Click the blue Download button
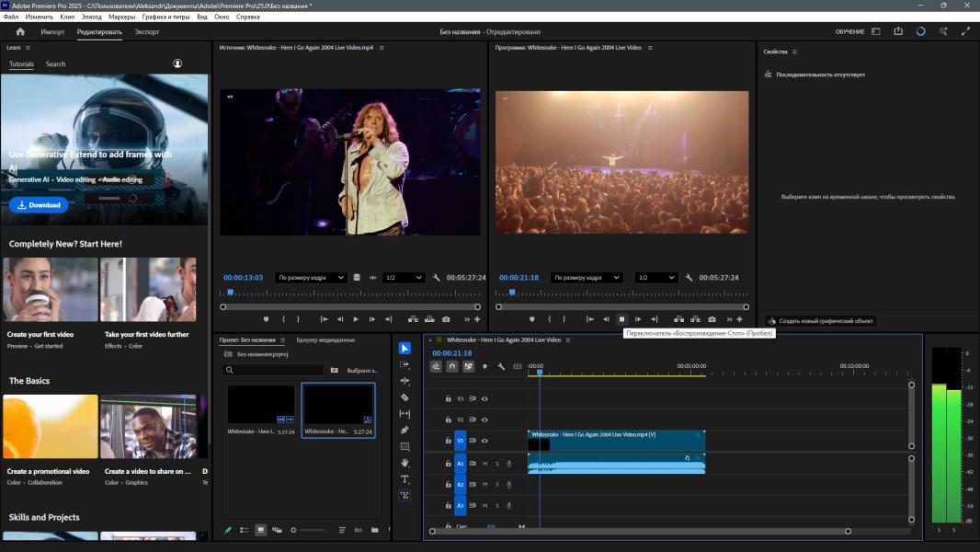The height and width of the screenshot is (552, 980). (39, 205)
